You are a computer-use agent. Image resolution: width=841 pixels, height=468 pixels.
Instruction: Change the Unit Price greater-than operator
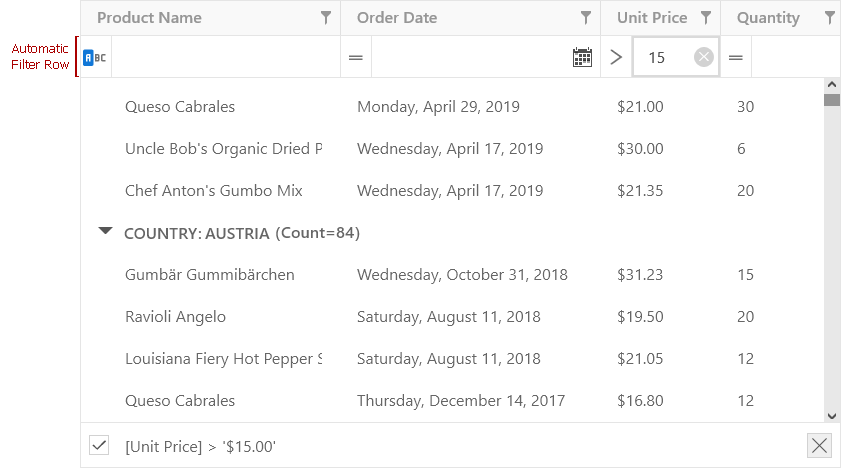click(616, 57)
